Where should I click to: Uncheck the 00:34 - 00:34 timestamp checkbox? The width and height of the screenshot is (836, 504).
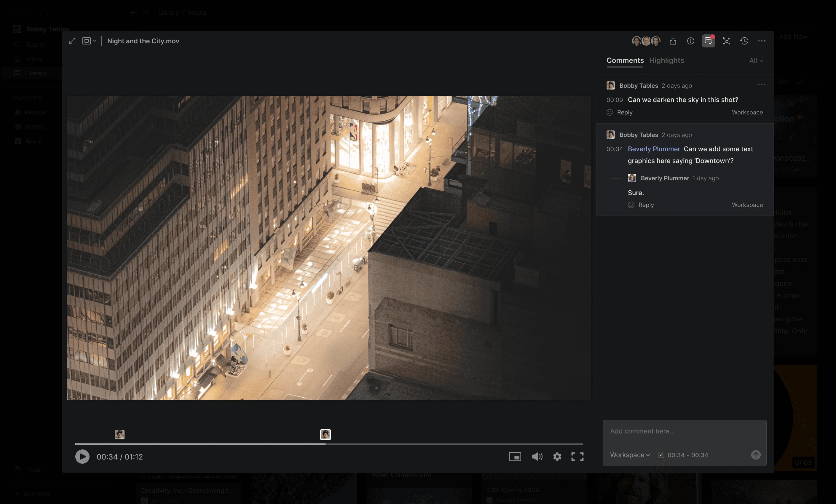[661, 455]
